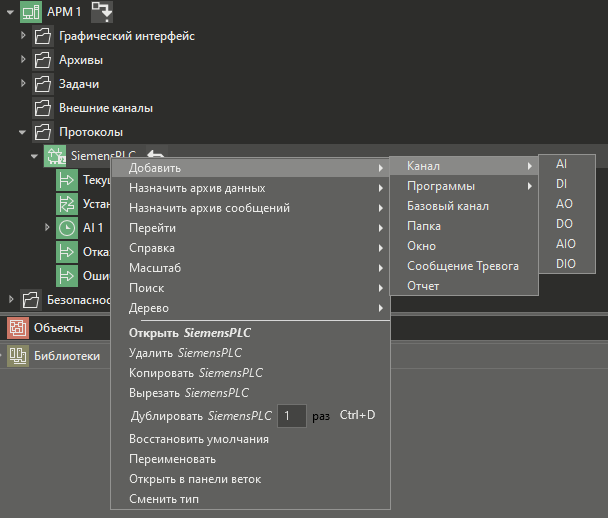
Task: Open the Программы submenu
Action: click(464, 186)
